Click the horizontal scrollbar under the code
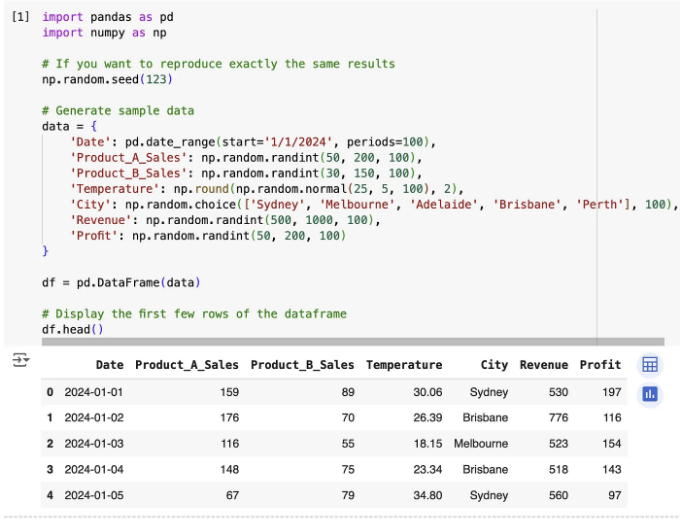 [x=353, y=342]
